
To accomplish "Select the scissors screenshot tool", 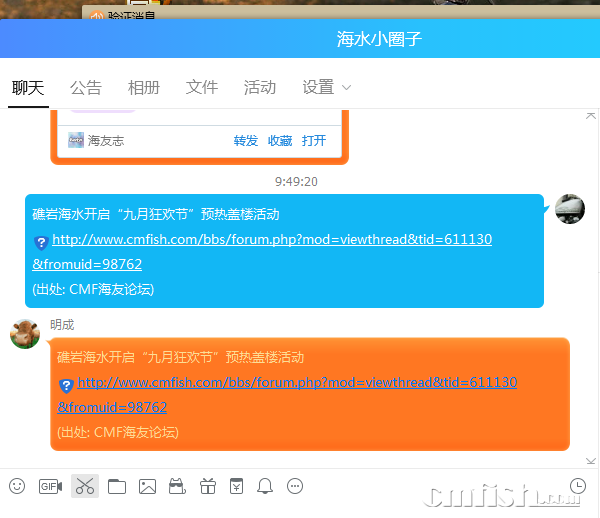I will tap(85, 487).
